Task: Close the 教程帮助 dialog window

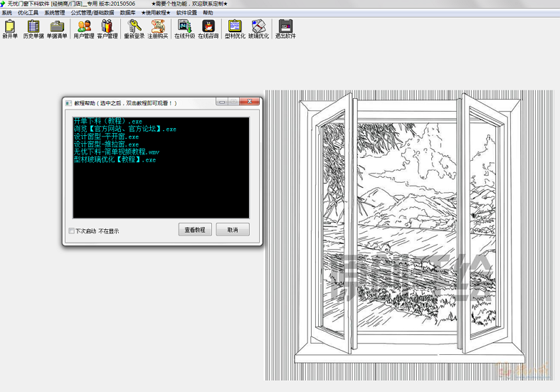Action: [249, 102]
